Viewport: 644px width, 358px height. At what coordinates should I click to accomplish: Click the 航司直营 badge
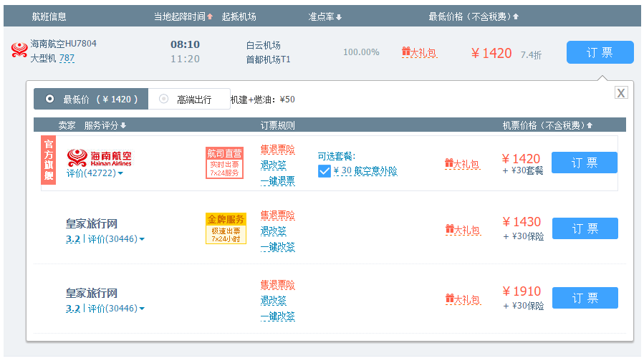(x=224, y=163)
